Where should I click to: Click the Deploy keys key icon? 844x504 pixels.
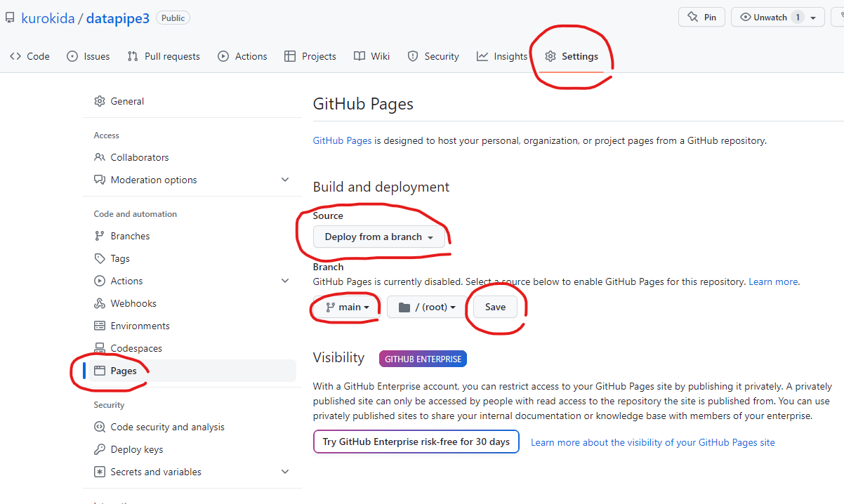pyautogui.click(x=100, y=449)
